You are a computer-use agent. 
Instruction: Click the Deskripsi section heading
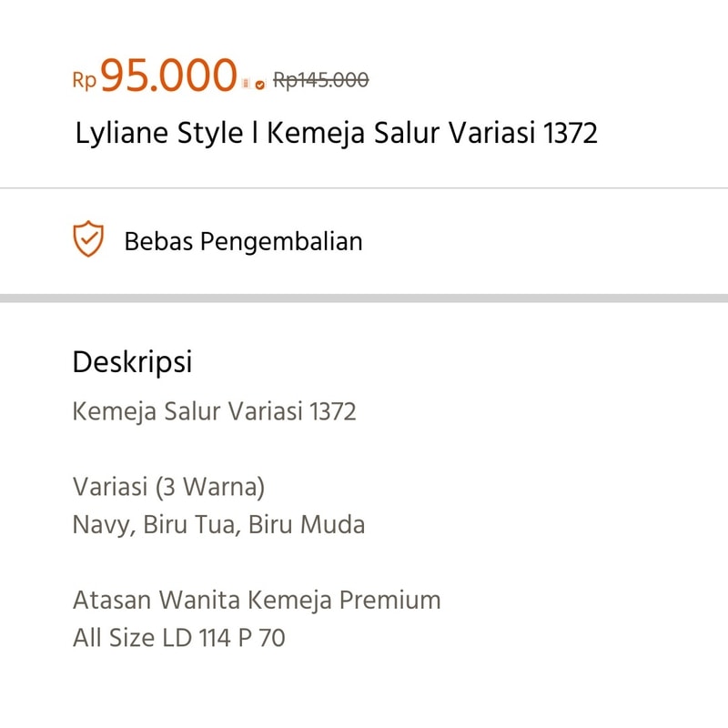tap(132, 362)
